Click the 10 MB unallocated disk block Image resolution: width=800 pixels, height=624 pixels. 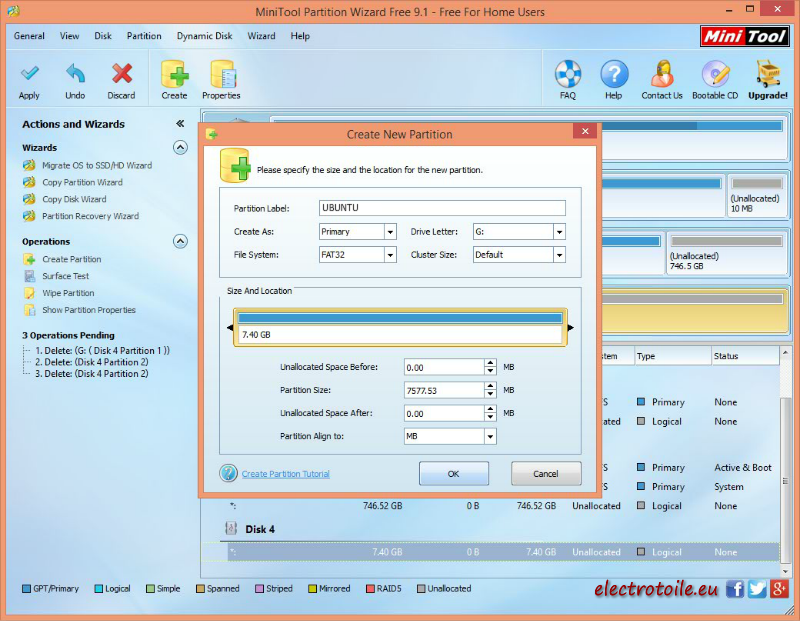(x=757, y=196)
